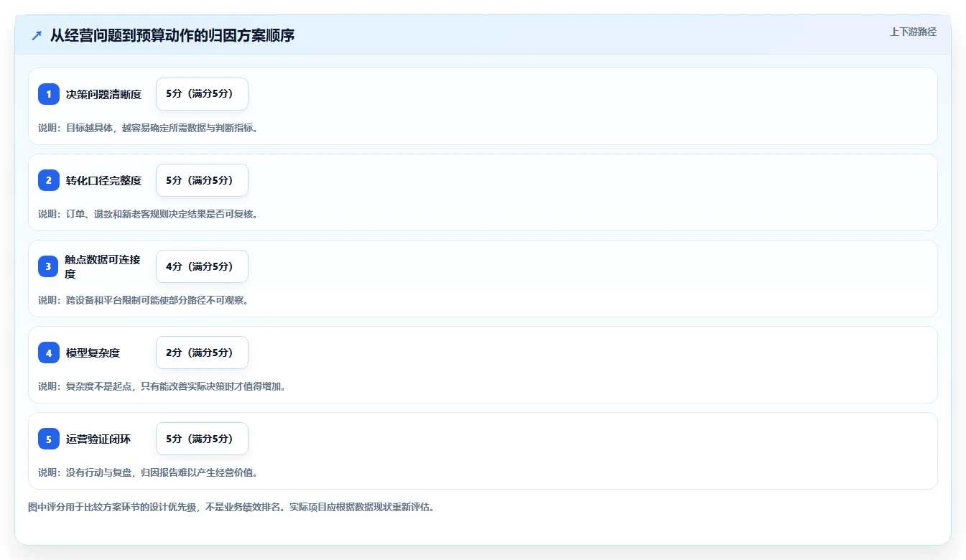
Task: Select the 触点数据可连接度 label
Action: coord(103,266)
